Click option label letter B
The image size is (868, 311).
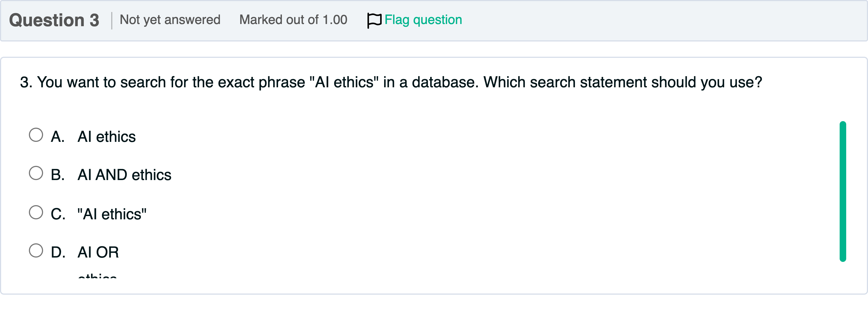pos(58,175)
